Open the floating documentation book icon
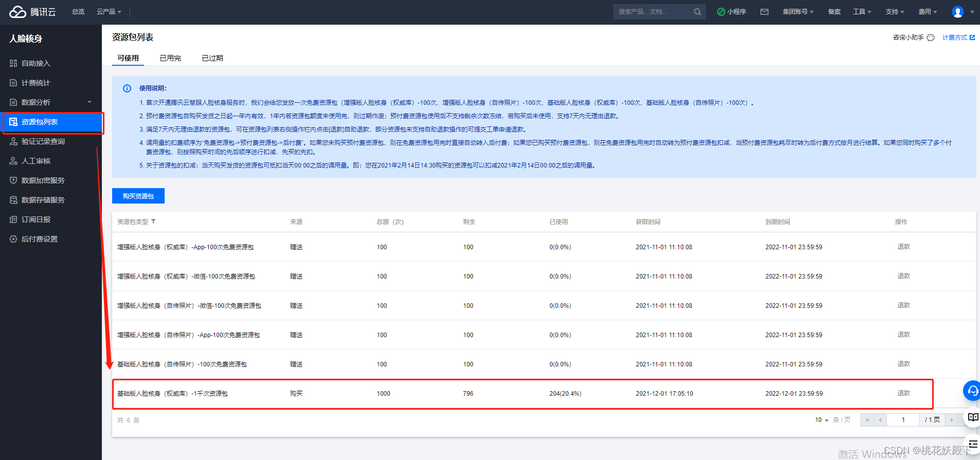 (x=972, y=417)
